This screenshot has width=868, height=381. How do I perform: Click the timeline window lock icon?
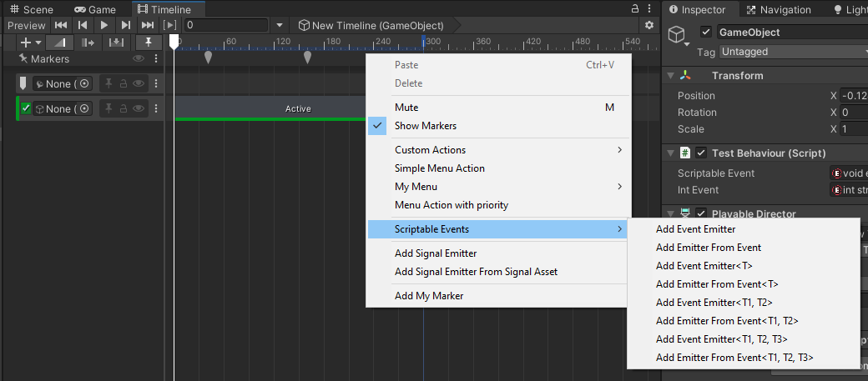click(635, 9)
